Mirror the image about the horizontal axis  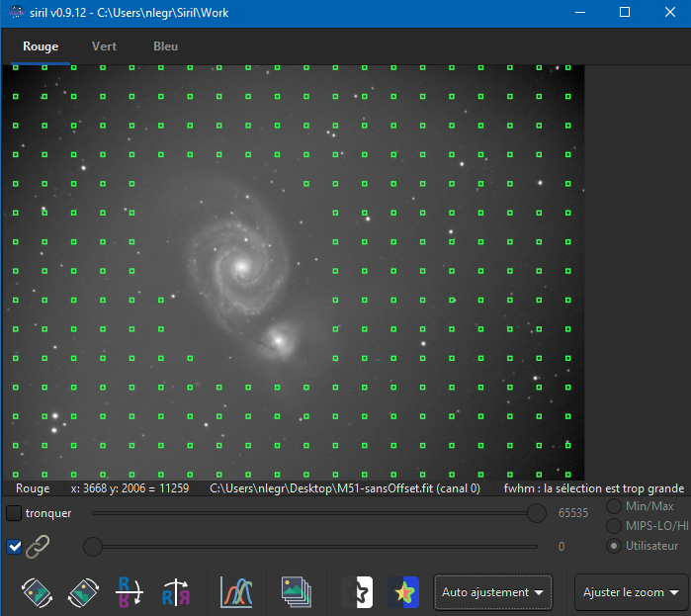tap(130, 592)
